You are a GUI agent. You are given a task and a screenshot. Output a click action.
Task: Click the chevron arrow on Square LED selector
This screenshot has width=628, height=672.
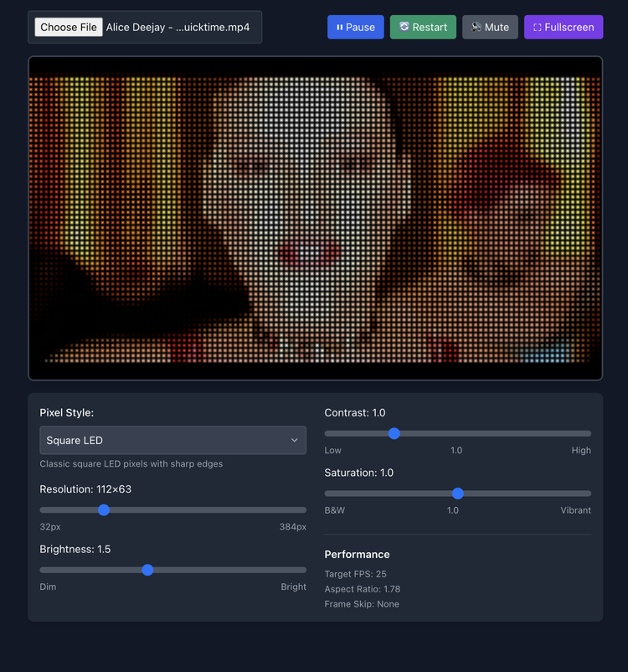[x=294, y=440]
